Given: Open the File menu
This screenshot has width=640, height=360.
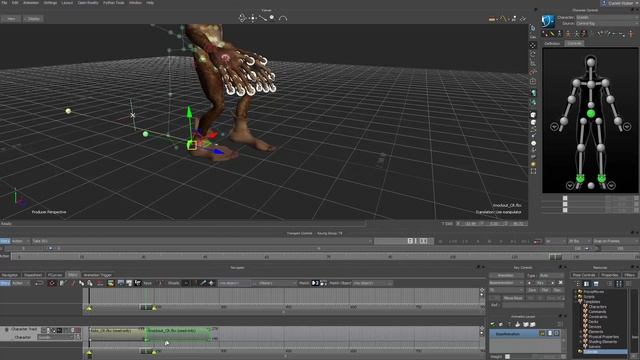Looking at the screenshot, I should (x=4, y=2).
